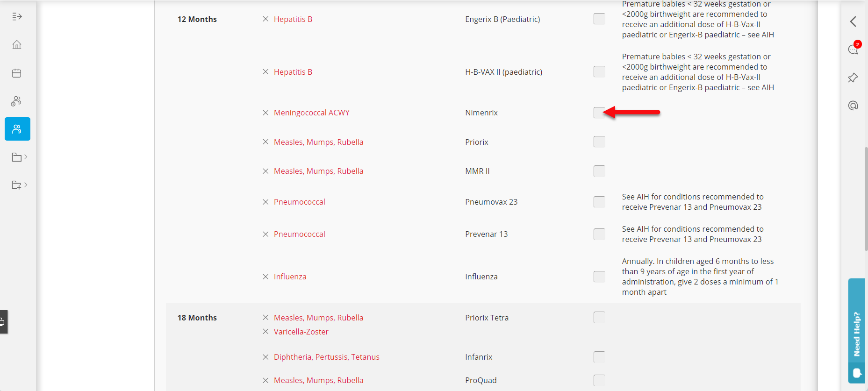This screenshot has width=868, height=391.
Task: Expand the sidebar menu toggle icon
Action: tap(17, 16)
